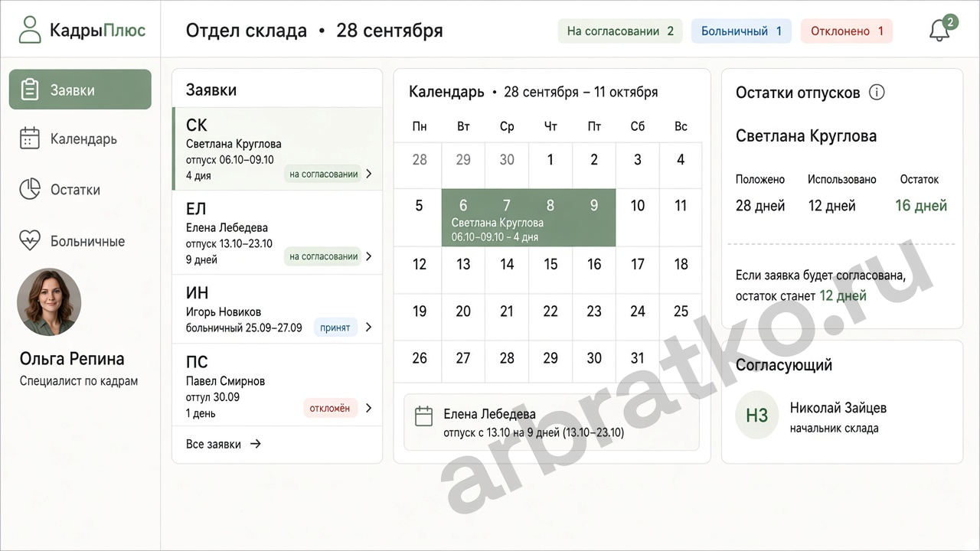980x551 pixels.
Task: Click отпуск с 13.10 на 9 дней note
Action: pos(534,432)
